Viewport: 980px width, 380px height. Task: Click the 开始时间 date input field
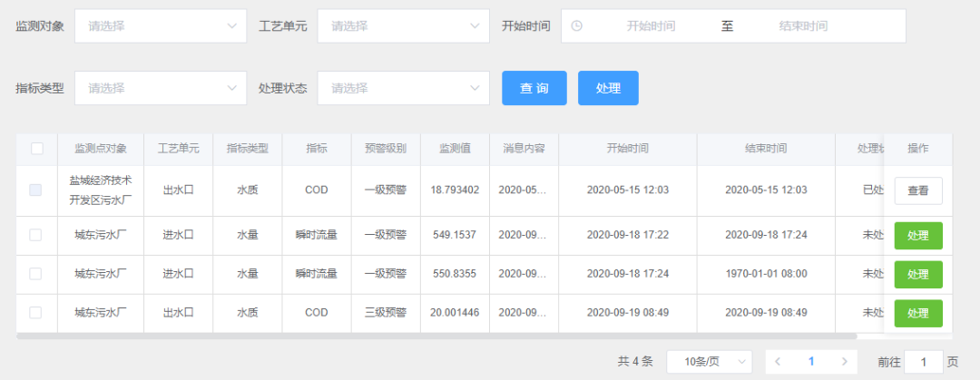pyautogui.click(x=651, y=26)
